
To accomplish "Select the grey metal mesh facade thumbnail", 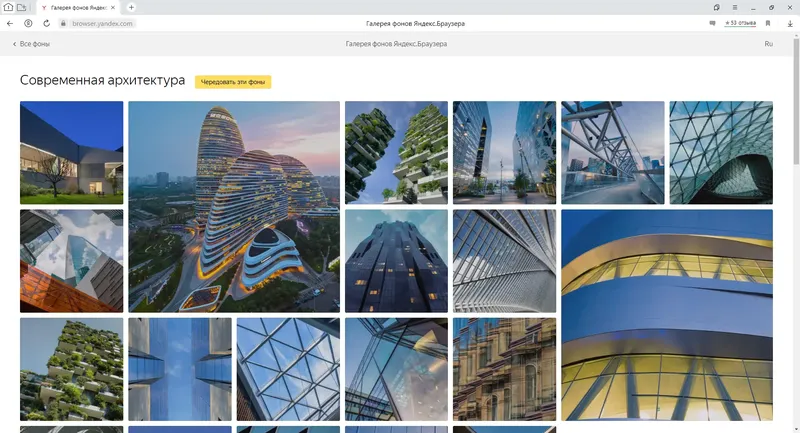I will [505, 261].
